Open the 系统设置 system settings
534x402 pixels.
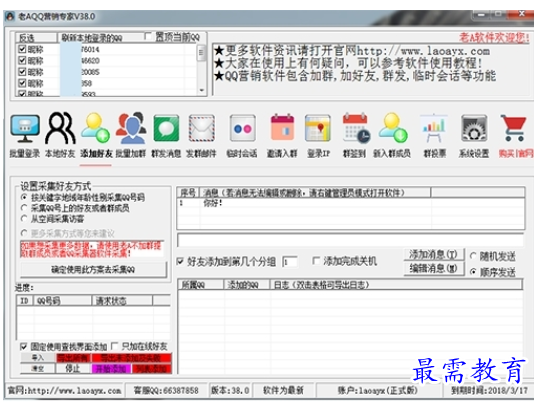[x=474, y=135]
